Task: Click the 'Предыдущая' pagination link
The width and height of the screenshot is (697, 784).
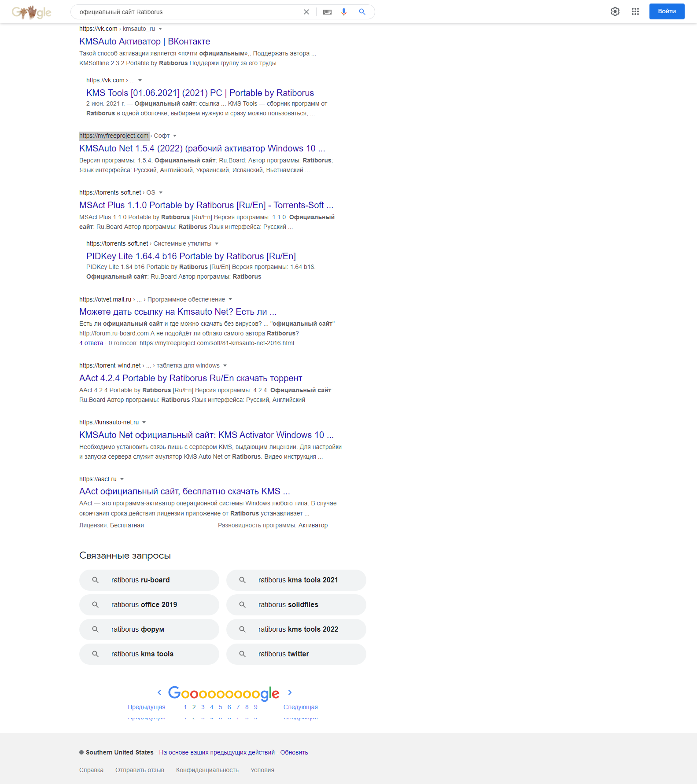Action: tap(147, 707)
